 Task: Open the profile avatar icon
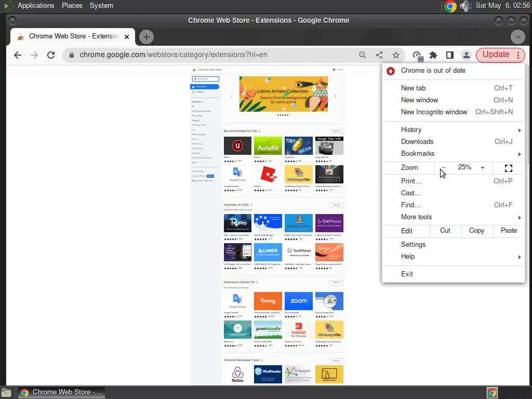click(x=467, y=55)
